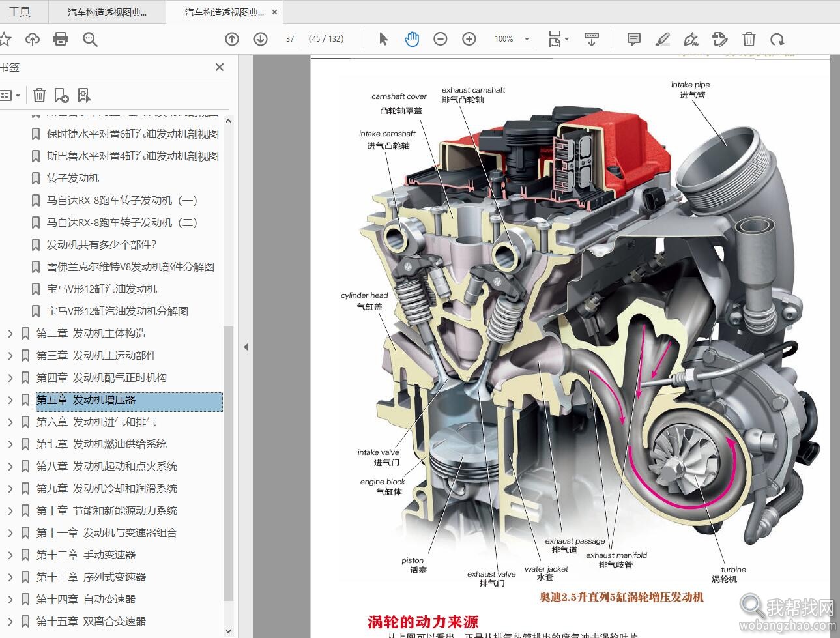Open bookmark 雪佛兰克尔维特V8发动机部件分解图
The image size is (840, 638).
point(130,267)
